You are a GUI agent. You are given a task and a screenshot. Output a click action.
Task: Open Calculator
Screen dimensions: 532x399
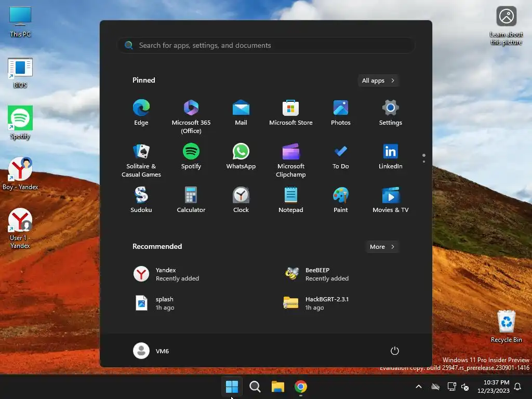[191, 200]
